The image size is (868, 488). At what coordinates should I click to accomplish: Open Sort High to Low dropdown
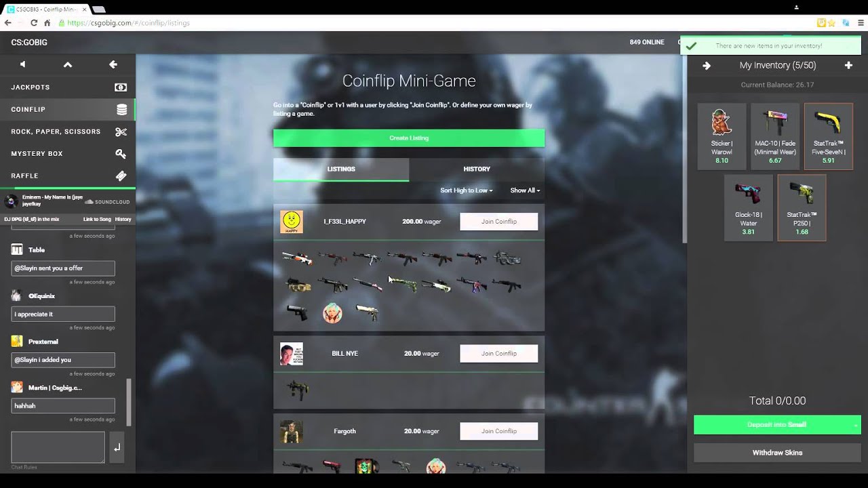[467, 190]
